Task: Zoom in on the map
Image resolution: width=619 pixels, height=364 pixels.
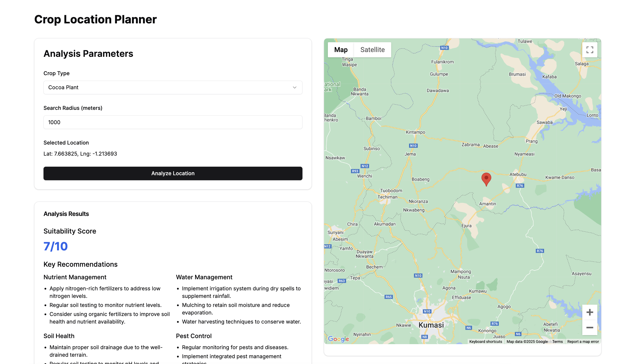Action: coord(590,312)
